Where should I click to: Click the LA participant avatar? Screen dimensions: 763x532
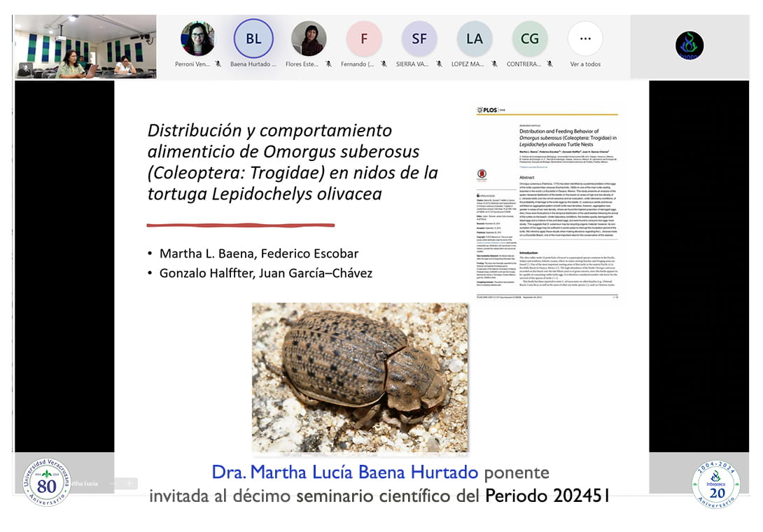coord(475,38)
